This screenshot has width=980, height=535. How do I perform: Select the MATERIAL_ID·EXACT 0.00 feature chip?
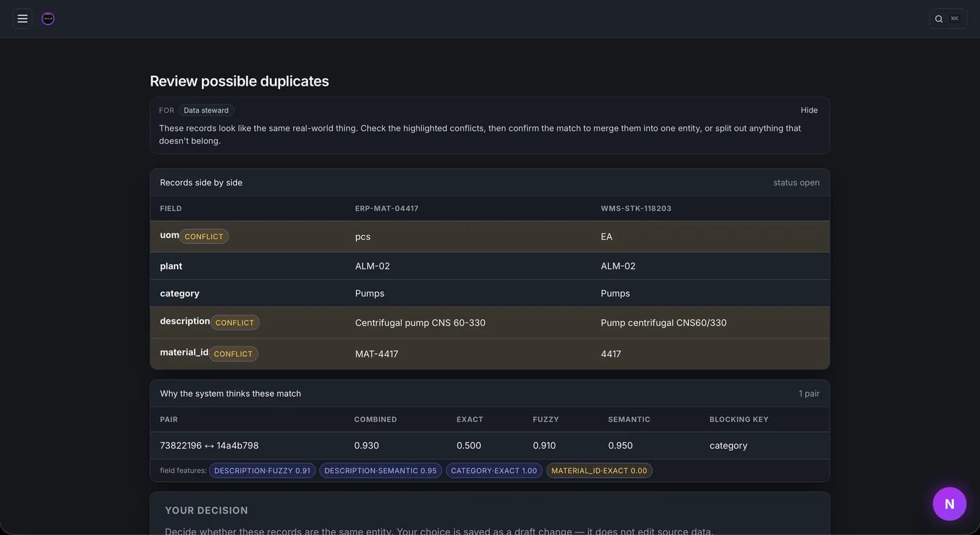[599, 471]
